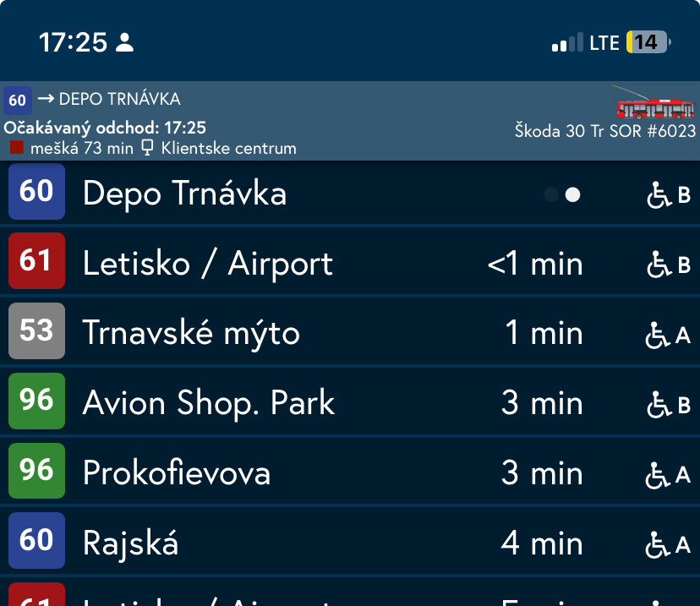Tap the battery indicator in the status bar

[647, 42]
